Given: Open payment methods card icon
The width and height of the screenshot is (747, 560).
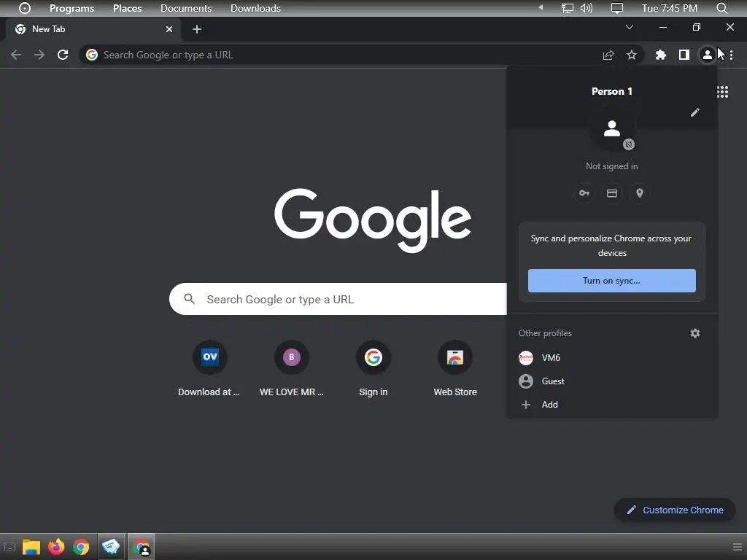Looking at the screenshot, I should pyautogui.click(x=612, y=192).
